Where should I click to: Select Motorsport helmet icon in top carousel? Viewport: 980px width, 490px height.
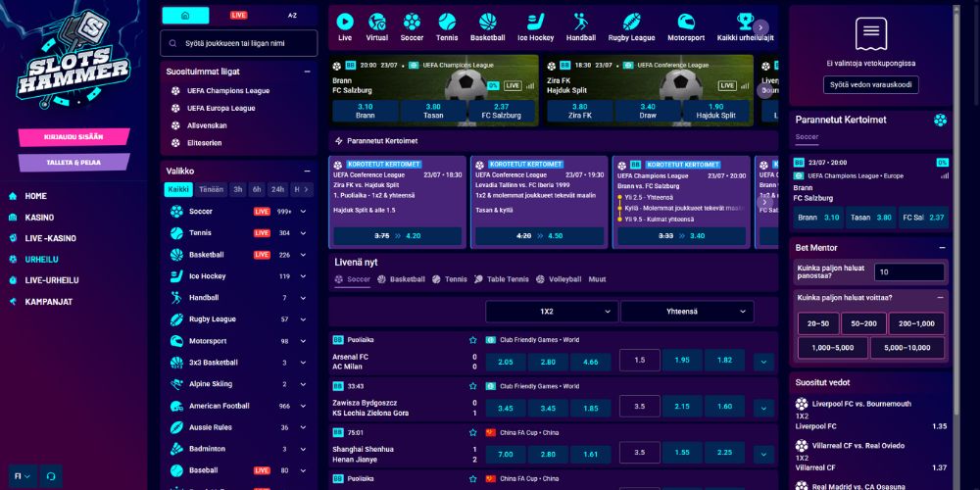(686, 23)
